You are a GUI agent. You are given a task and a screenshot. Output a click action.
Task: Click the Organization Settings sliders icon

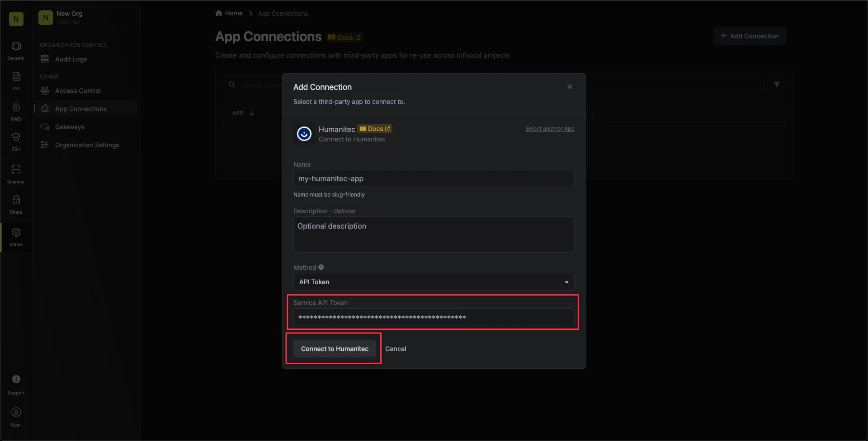[x=45, y=145]
